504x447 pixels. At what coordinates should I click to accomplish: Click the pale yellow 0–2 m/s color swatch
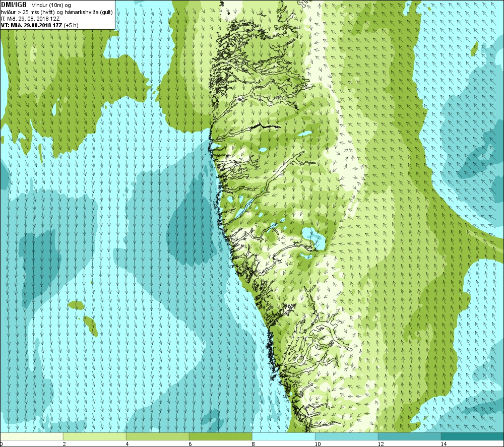click(x=32, y=436)
